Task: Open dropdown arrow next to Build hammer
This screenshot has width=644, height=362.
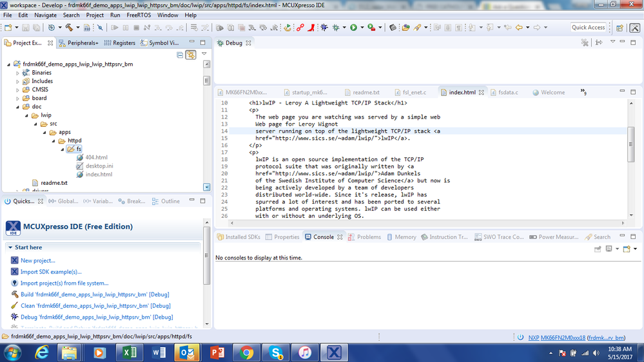Action: point(77,28)
